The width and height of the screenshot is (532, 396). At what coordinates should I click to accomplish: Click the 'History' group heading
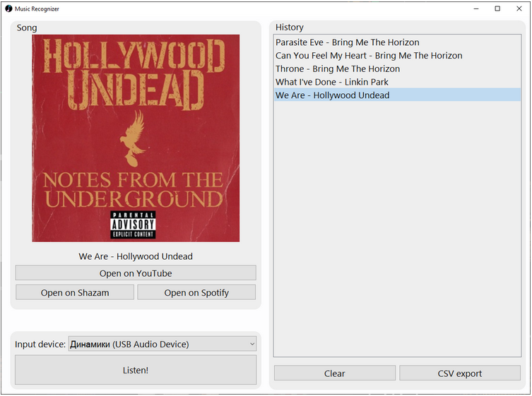(x=290, y=27)
